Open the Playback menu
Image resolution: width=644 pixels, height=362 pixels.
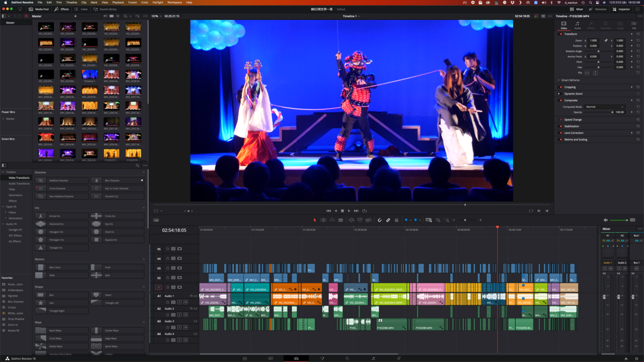(x=118, y=2)
